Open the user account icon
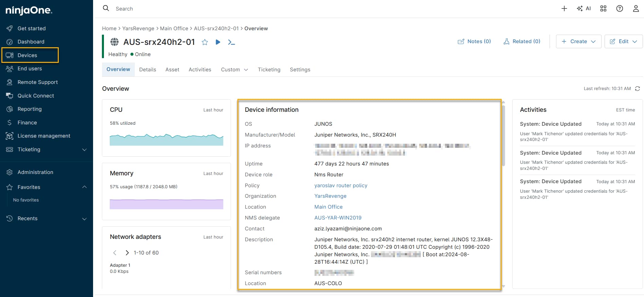 point(636,8)
